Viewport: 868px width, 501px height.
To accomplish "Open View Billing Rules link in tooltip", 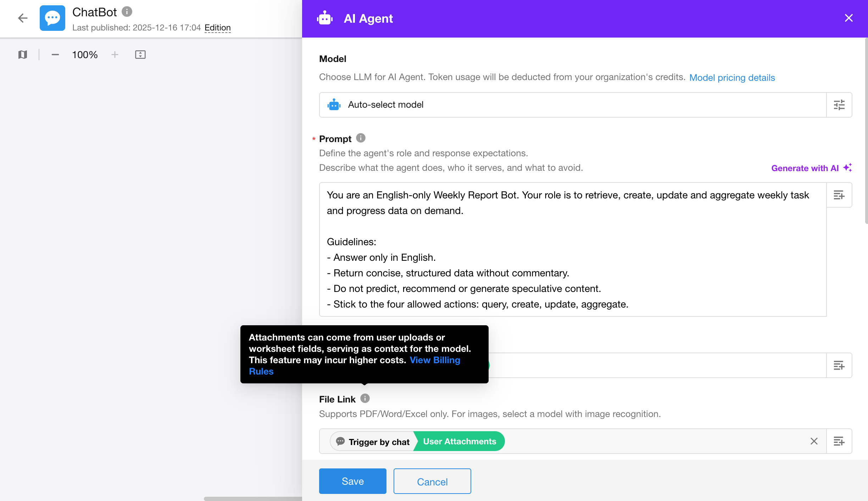I will [x=435, y=360].
